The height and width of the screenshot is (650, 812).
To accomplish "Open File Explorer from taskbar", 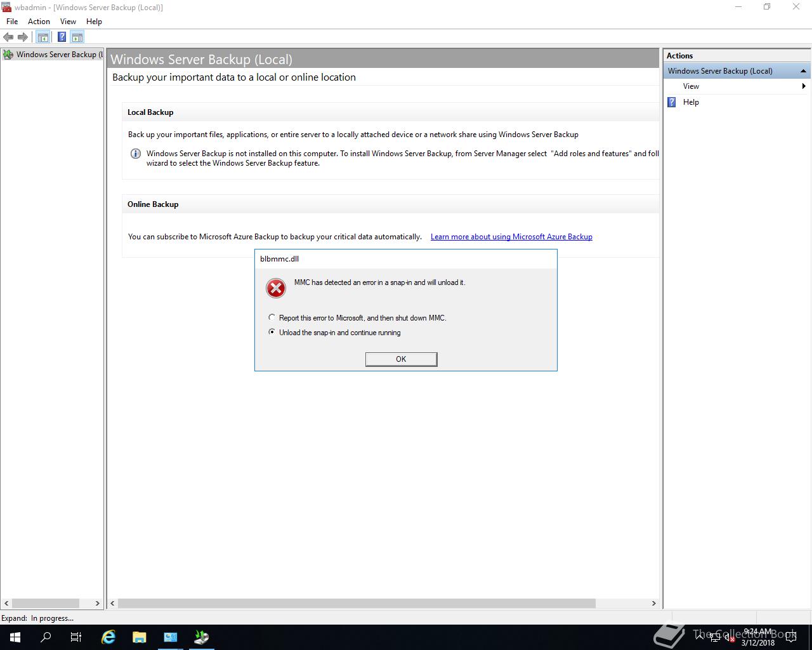I will (x=139, y=637).
